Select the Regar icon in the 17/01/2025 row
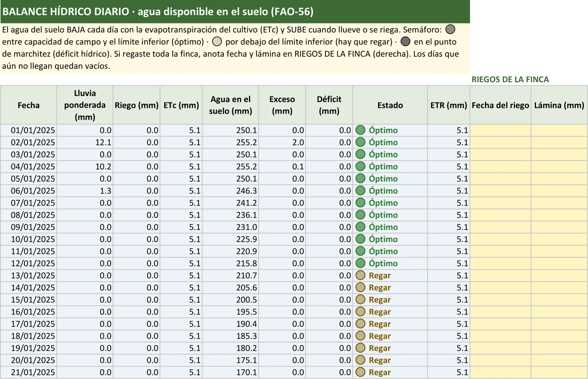Screen dimensions: 588x379 360,324
